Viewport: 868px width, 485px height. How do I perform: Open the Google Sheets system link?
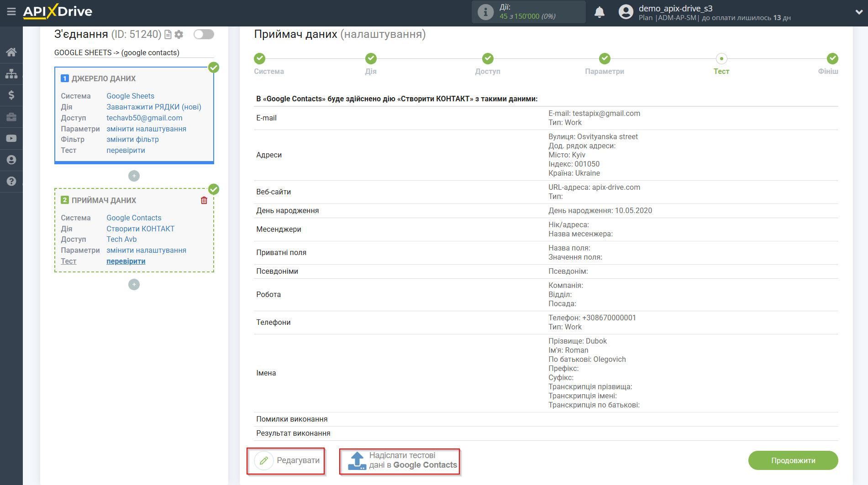point(130,96)
